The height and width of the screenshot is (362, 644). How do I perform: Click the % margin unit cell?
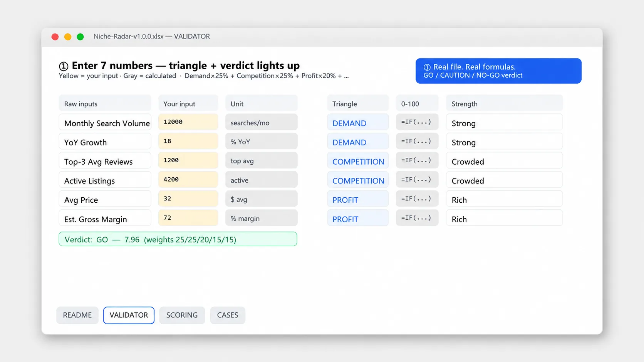coord(262,218)
